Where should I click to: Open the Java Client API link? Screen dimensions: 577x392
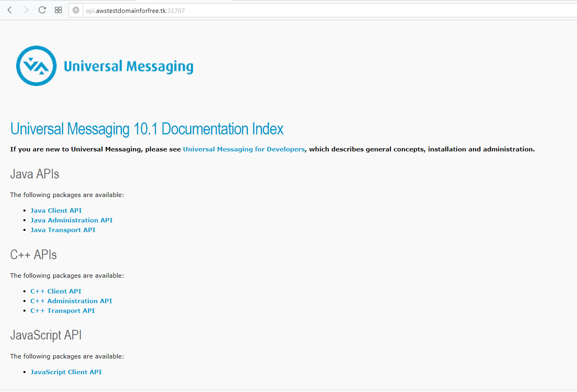56,210
